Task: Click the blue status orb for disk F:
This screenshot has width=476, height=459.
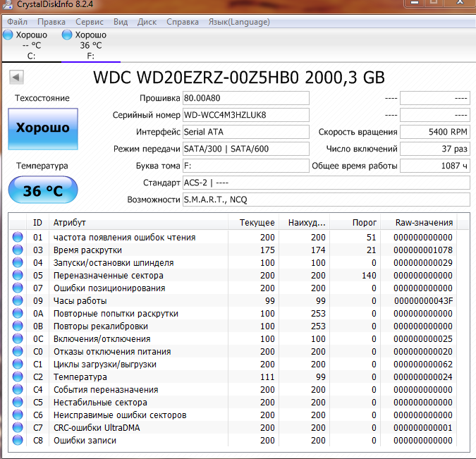Action: click(67, 35)
